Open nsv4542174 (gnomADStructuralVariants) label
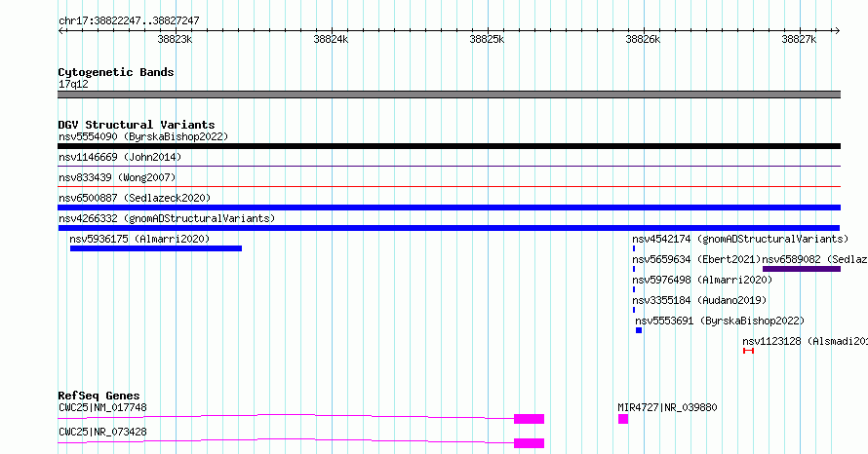 pos(740,239)
